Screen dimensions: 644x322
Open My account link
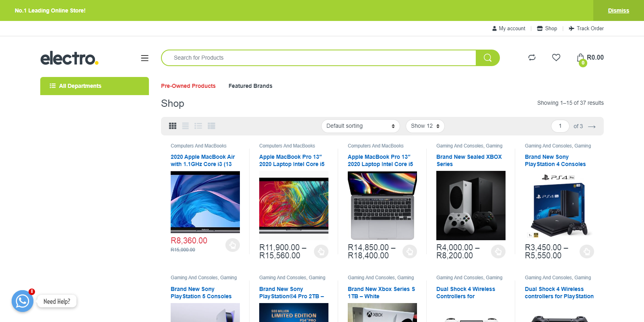pyautogui.click(x=509, y=29)
